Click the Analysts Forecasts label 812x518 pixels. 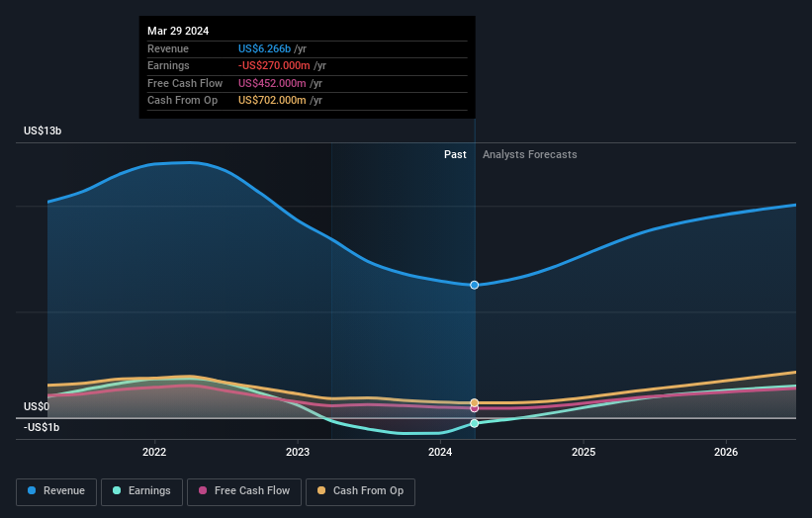click(x=530, y=154)
